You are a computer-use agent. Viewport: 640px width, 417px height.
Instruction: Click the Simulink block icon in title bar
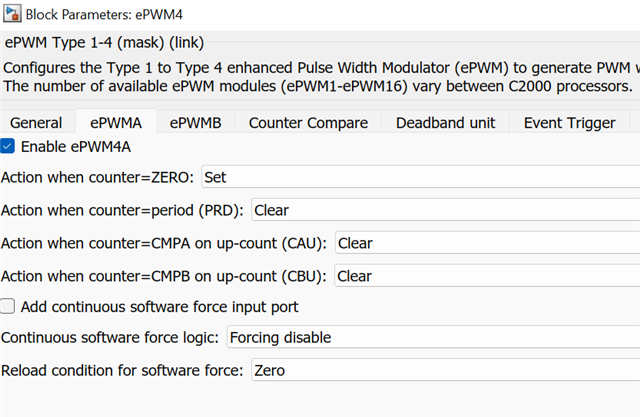point(12,14)
